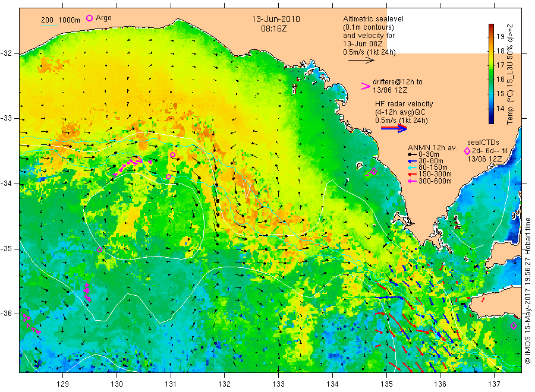Click the 130 longitude axis label

pyautogui.click(x=117, y=384)
